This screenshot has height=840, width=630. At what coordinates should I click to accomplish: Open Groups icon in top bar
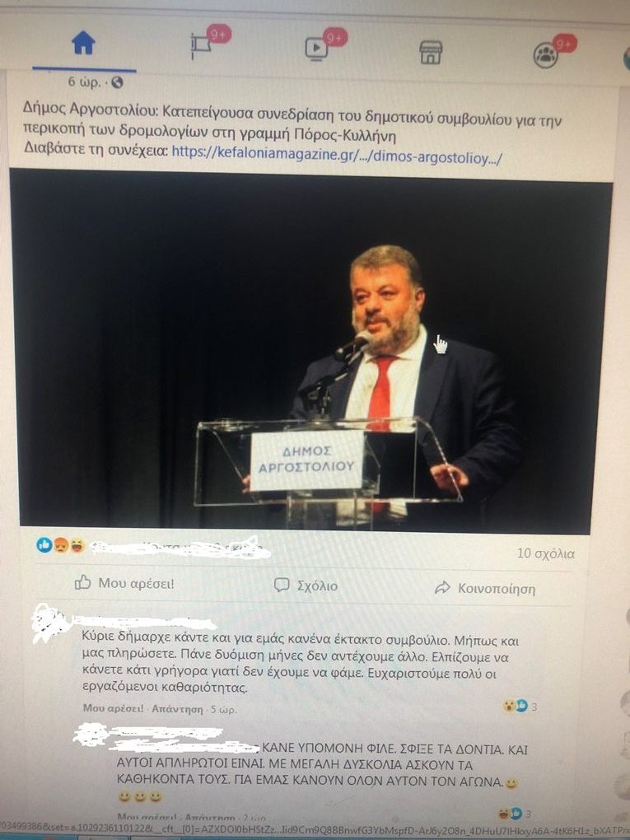tap(546, 55)
